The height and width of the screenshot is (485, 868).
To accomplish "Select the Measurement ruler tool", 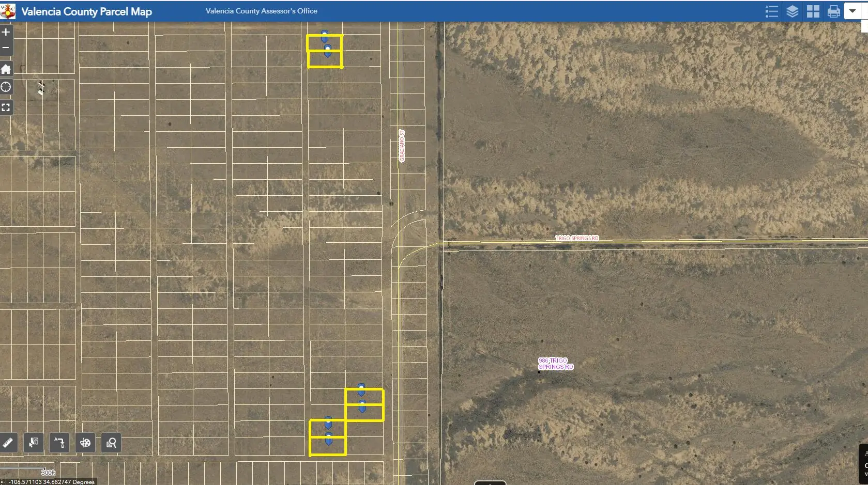I will pos(7,443).
